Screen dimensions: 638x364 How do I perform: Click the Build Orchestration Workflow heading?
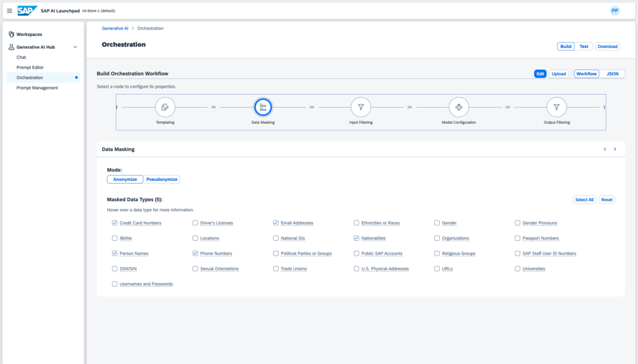pyautogui.click(x=132, y=73)
